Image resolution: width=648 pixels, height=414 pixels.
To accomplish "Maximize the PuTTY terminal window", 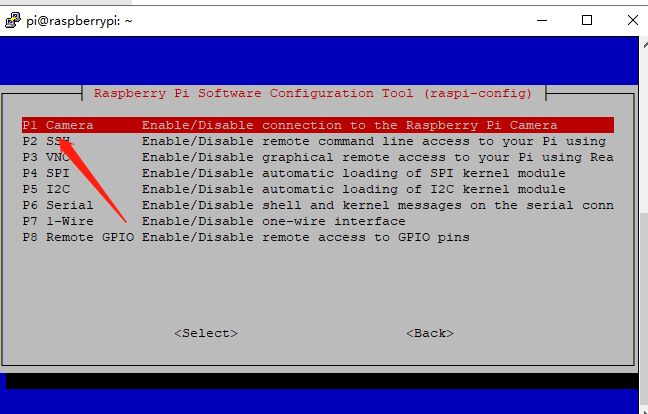I will pyautogui.click(x=587, y=20).
